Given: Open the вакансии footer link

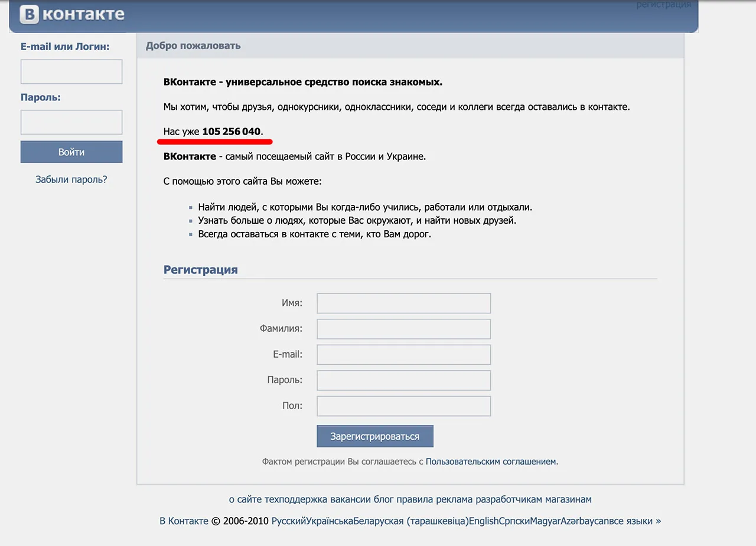Looking at the screenshot, I should (350, 499).
